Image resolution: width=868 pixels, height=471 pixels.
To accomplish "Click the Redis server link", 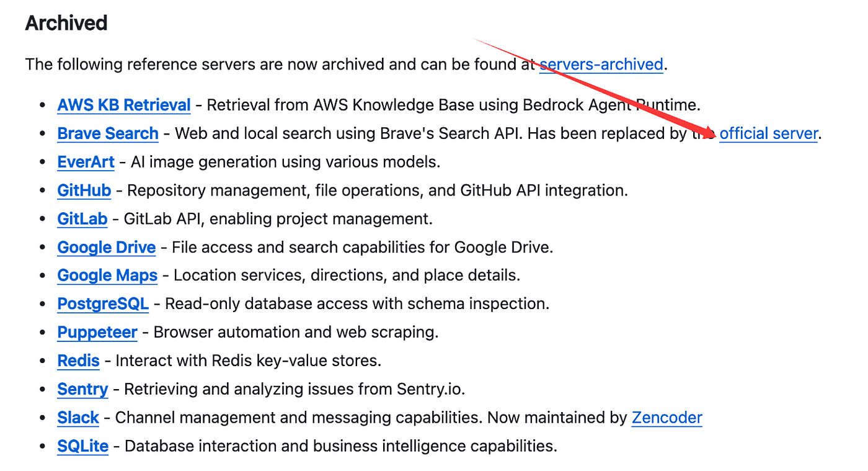I will pyautogui.click(x=78, y=361).
